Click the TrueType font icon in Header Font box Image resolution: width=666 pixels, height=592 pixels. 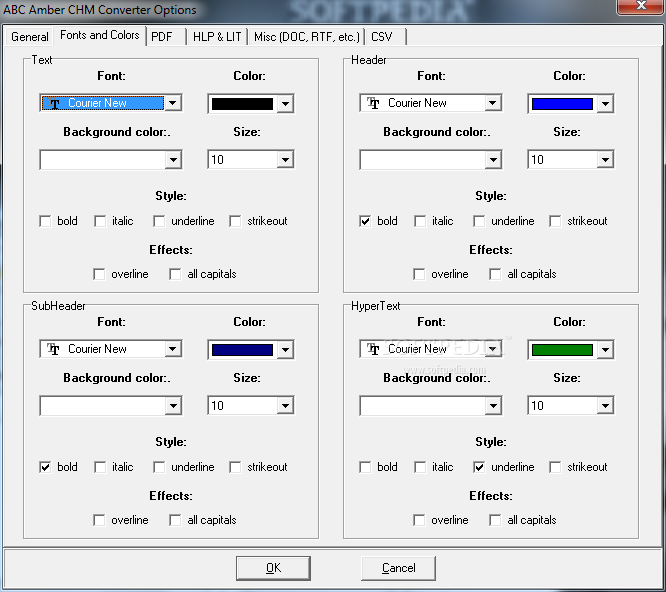(373, 103)
